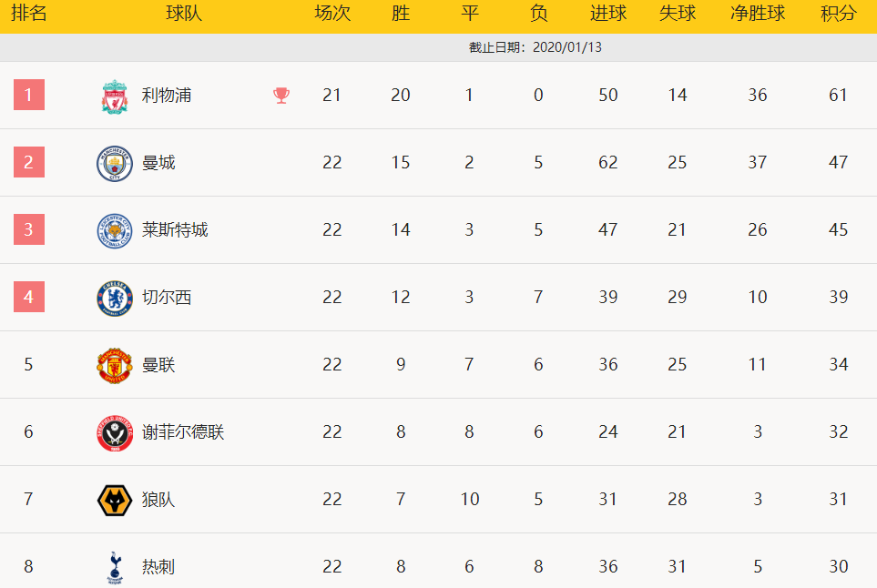This screenshot has height=588, width=877.
Task: Click the red trophy icon beside 利物浦
Action: [281, 95]
